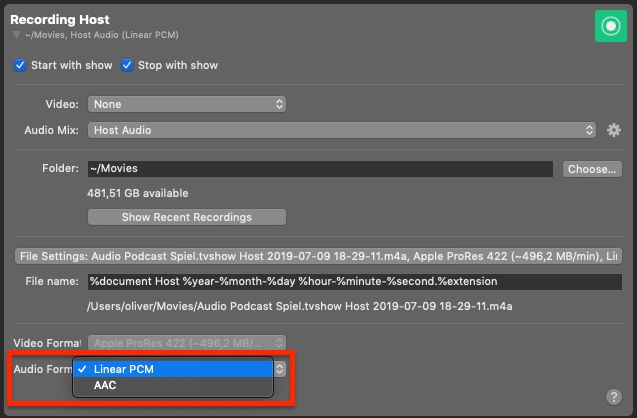
Task: Select Linear PCM from the audio format menu
Action: click(x=173, y=369)
